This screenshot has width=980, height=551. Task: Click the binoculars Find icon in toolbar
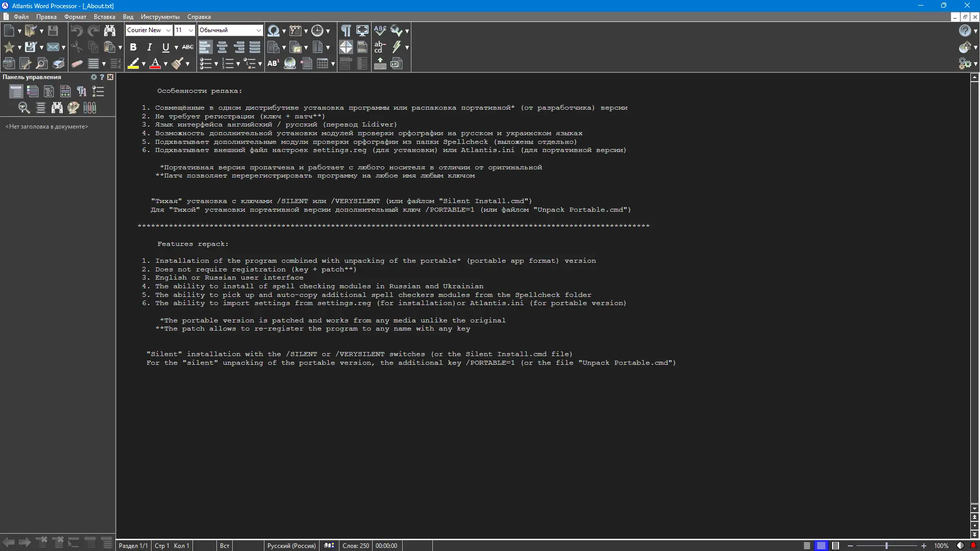[110, 31]
